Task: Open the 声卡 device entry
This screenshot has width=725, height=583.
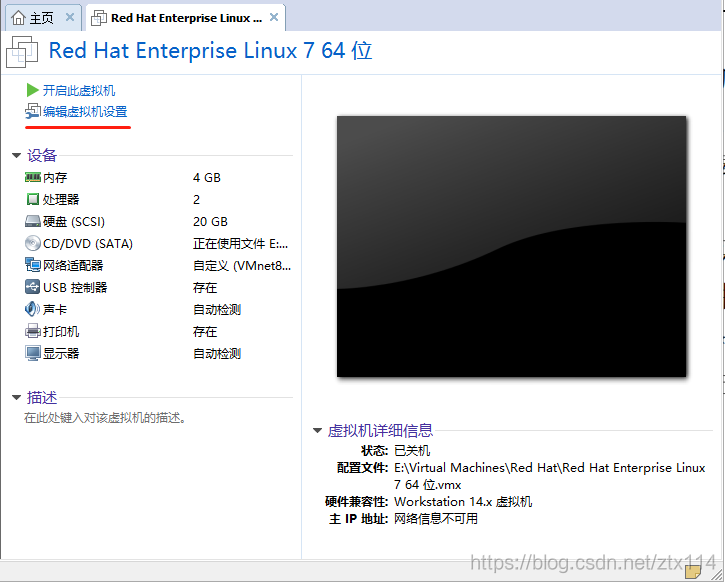Action: 55,309
